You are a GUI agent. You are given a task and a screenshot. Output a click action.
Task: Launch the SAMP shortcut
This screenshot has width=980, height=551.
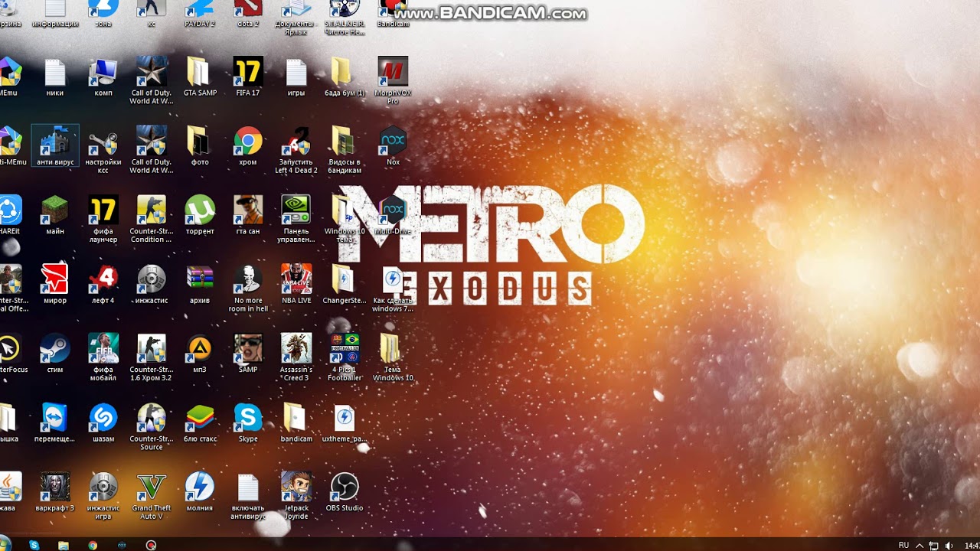[x=248, y=354]
